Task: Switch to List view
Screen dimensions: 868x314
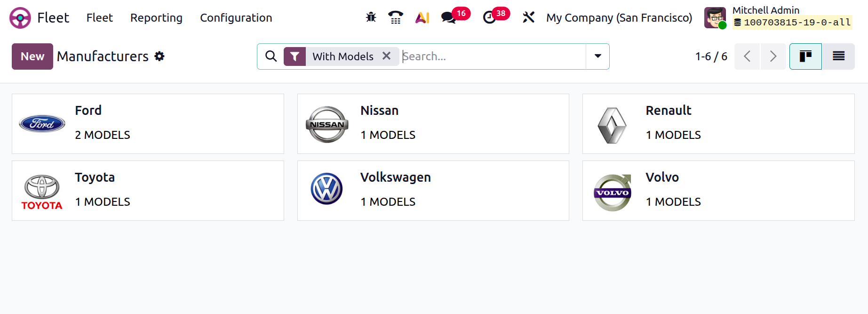Action: [838, 56]
